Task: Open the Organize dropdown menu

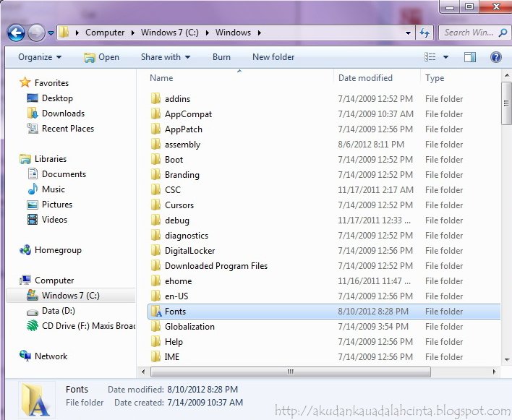Action: pyautogui.click(x=40, y=57)
